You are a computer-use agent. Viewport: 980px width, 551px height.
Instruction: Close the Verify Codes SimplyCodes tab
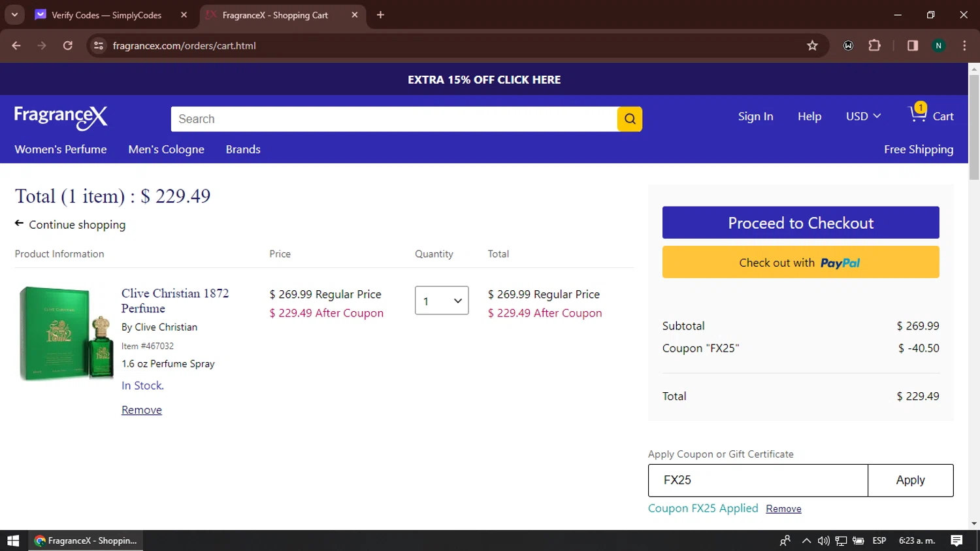click(x=184, y=15)
